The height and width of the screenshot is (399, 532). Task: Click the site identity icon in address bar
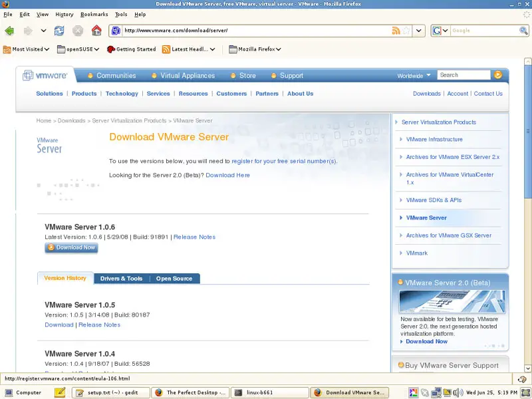(116, 31)
